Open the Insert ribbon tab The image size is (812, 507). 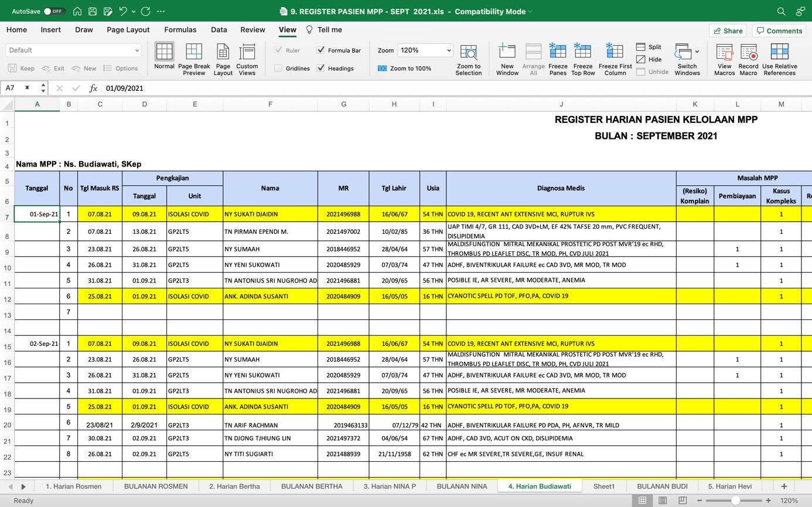pos(51,30)
